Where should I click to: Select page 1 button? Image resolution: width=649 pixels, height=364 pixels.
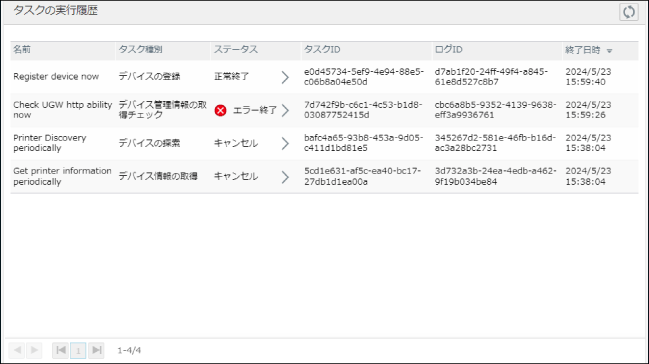coord(78,351)
